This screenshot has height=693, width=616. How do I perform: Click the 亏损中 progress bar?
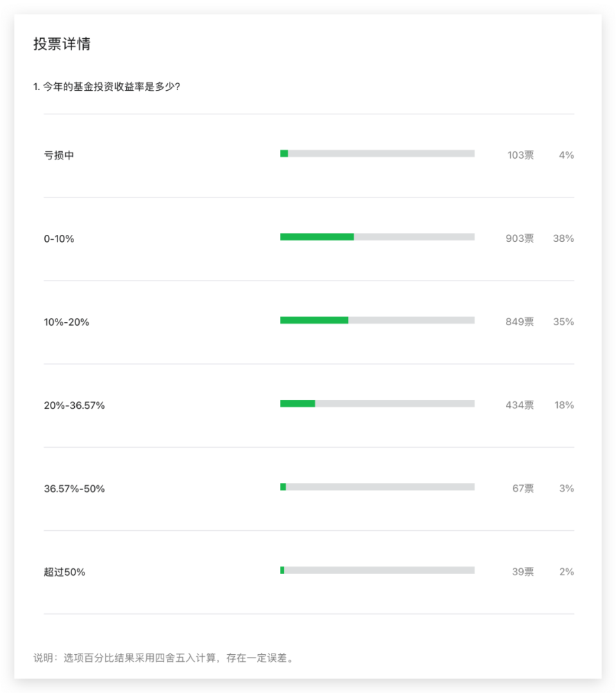[x=378, y=153]
